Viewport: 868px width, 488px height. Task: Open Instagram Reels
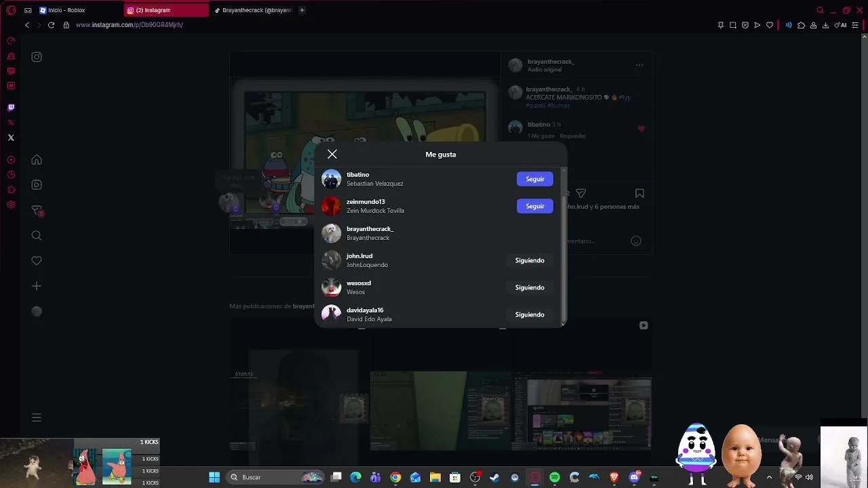37,184
